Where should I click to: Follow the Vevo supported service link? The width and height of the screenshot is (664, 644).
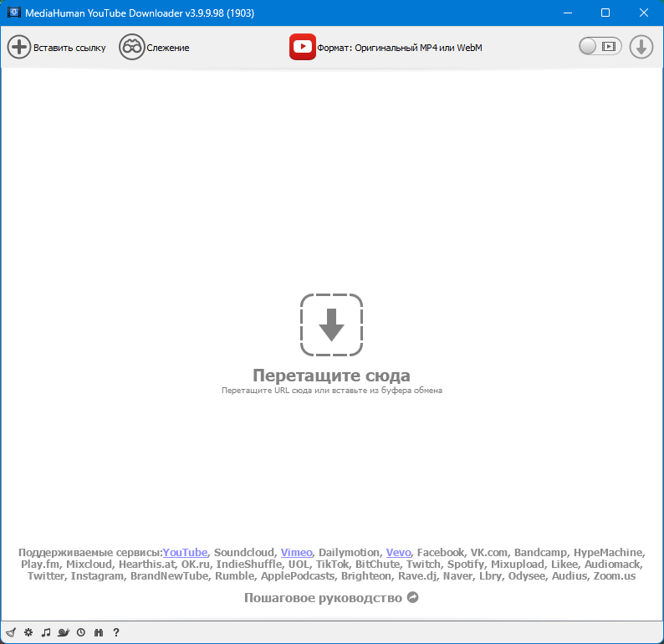coord(399,553)
